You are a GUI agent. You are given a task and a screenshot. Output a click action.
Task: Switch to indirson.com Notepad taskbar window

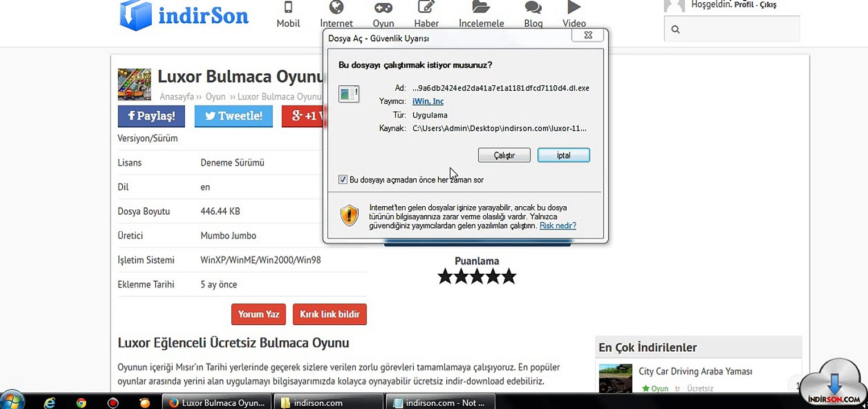click(x=440, y=403)
